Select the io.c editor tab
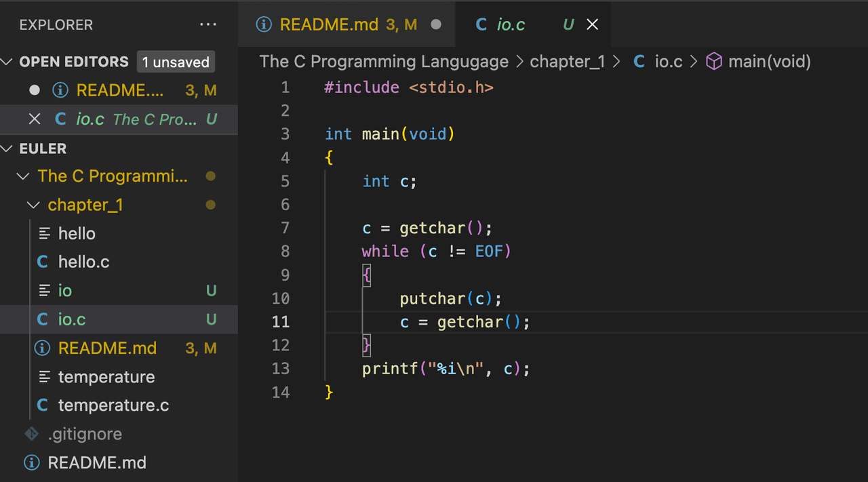 point(533,25)
